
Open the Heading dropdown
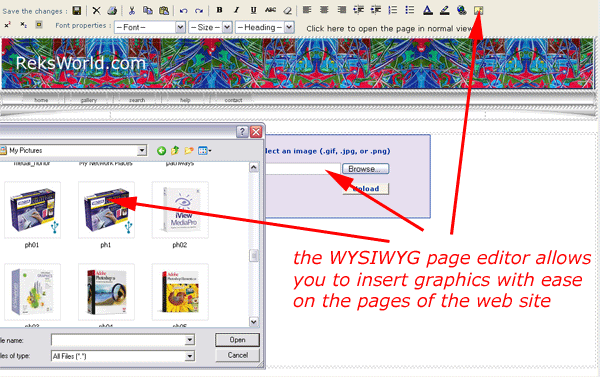(264, 27)
